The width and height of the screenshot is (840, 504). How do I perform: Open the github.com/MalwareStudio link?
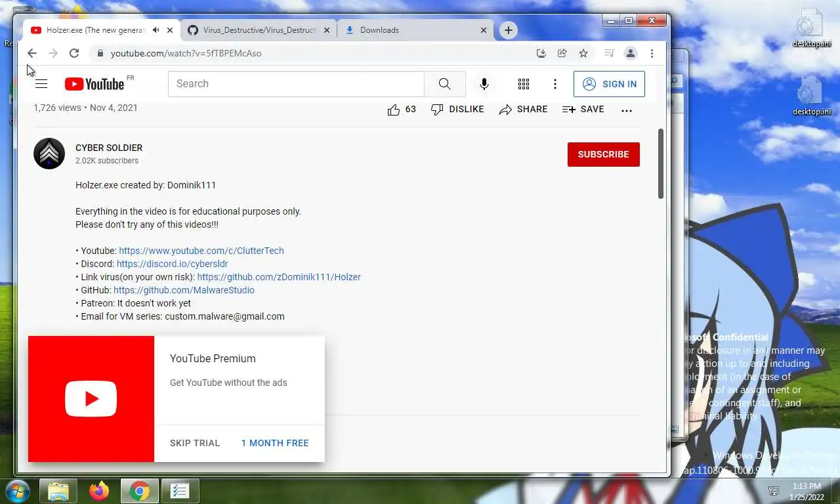(x=184, y=290)
